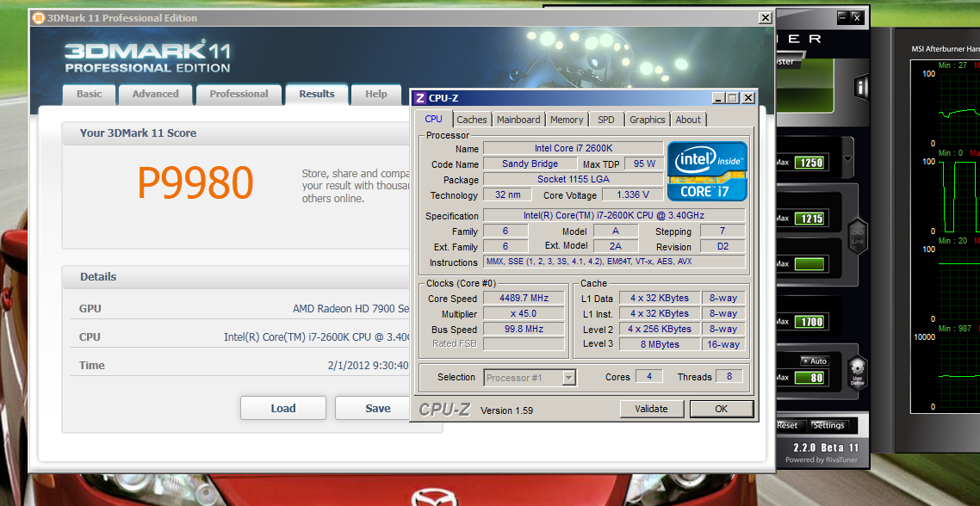Click the Bus Speed 99.8 MHz field

pyautogui.click(x=524, y=330)
